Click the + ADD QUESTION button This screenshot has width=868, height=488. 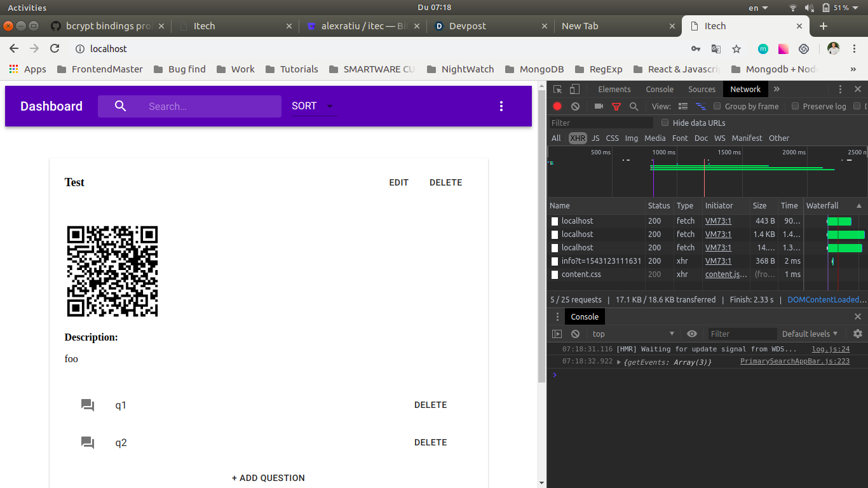point(268,478)
